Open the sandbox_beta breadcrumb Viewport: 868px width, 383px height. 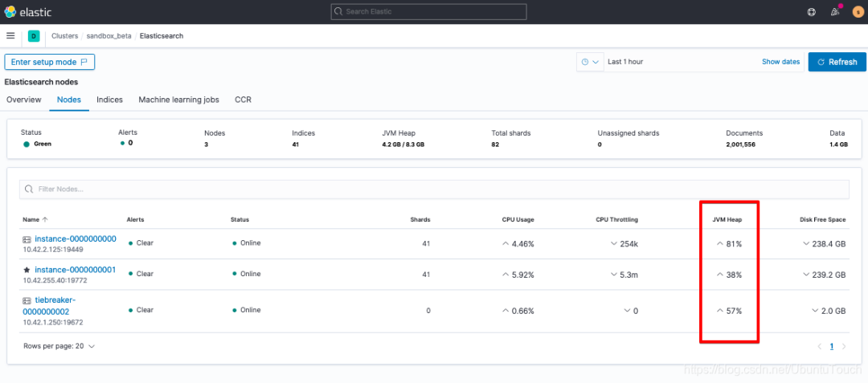pos(109,36)
